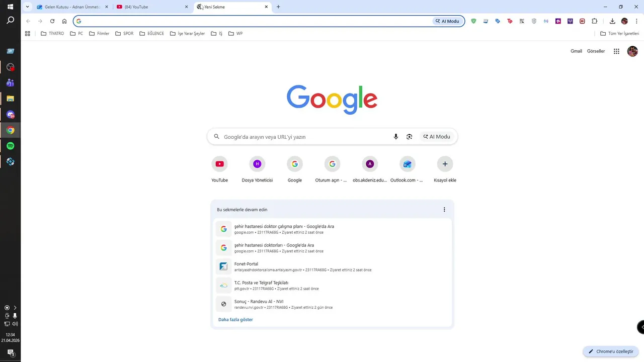Image resolution: width=644 pixels, height=362 pixels.
Task: Open T.C. Posta ve Telgraf Teşkilatı entry
Action: [332, 286]
